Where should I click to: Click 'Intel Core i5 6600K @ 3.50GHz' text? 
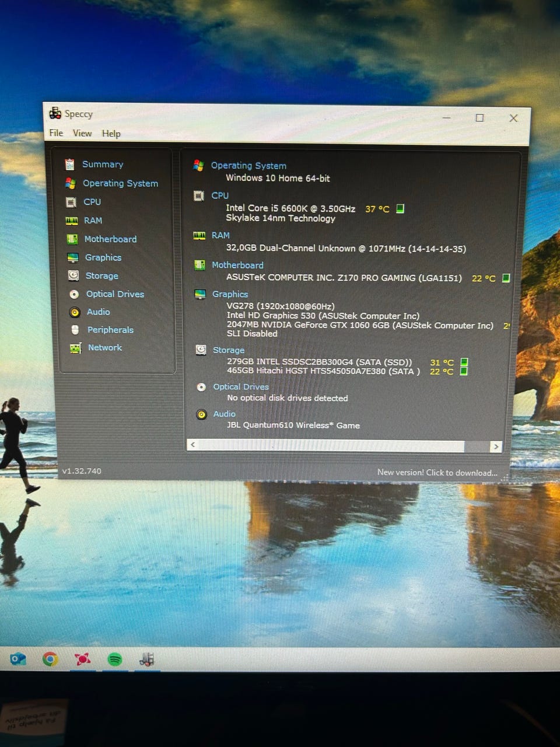point(290,208)
